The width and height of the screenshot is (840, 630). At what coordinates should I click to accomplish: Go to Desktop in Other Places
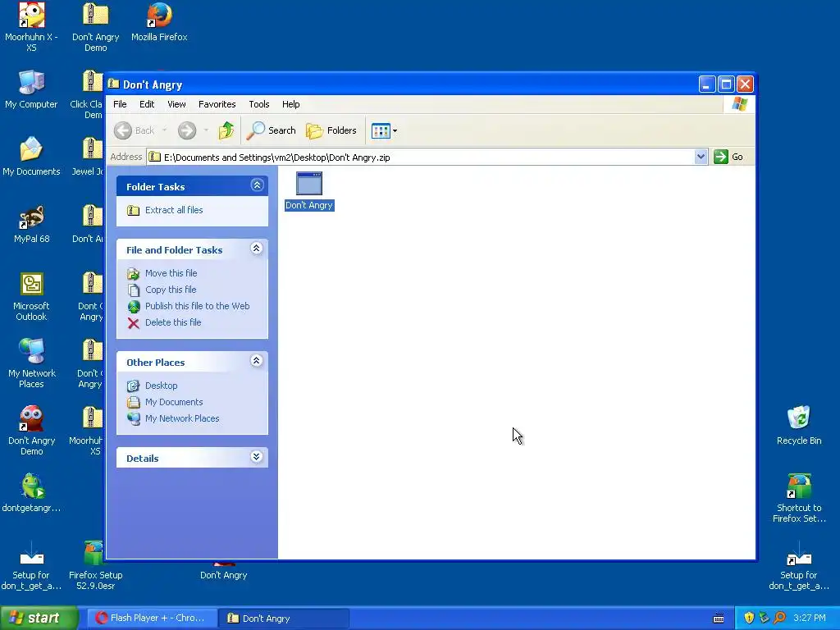click(x=161, y=386)
